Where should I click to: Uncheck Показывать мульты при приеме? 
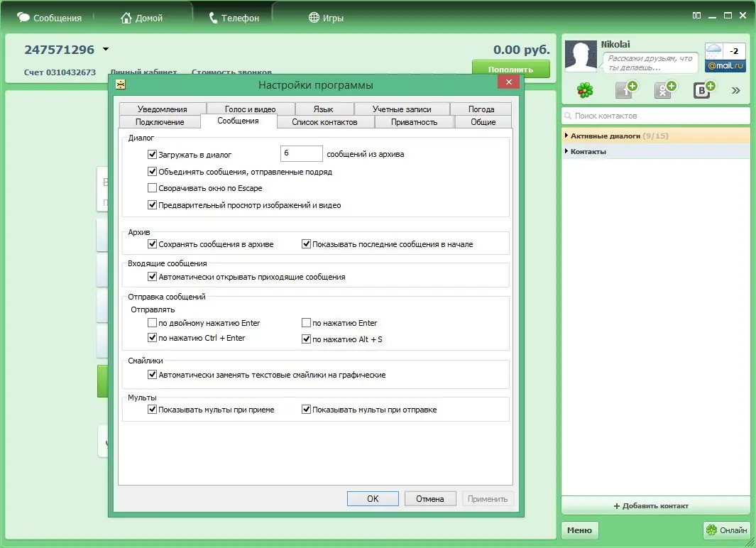[x=153, y=409]
